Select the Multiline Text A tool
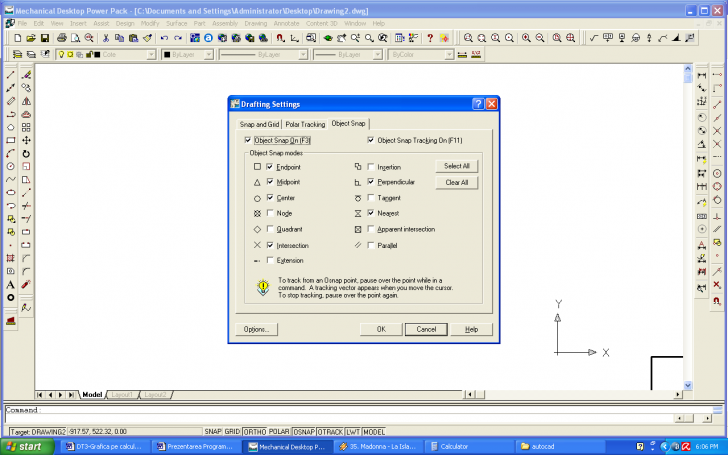The image size is (728, 455). click(x=11, y=285)
